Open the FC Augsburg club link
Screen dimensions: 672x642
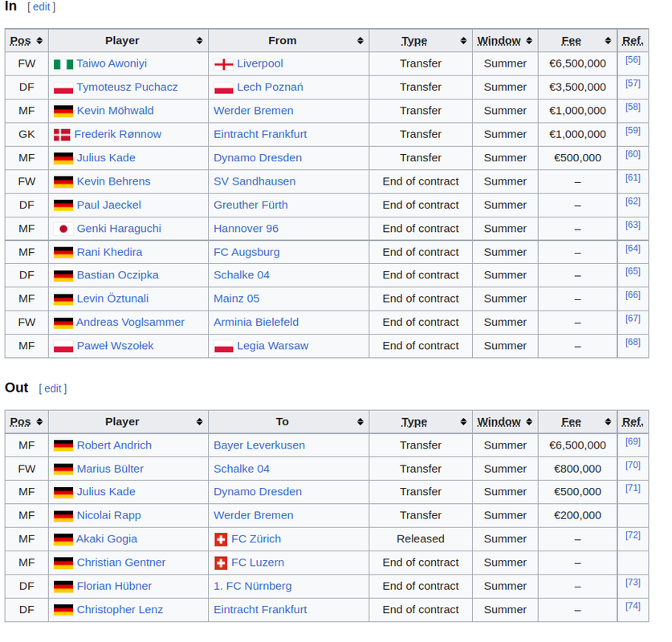(x=246, y=252)
